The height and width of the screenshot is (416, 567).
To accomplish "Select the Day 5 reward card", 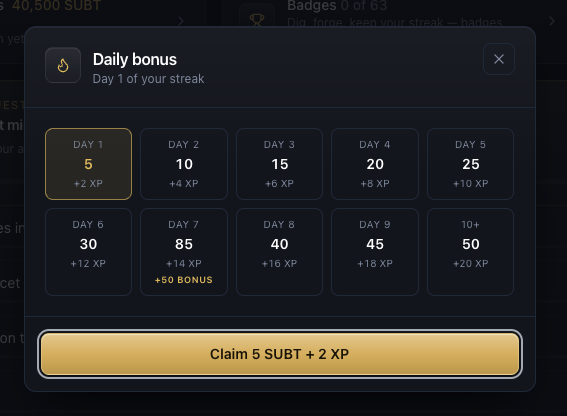I will pos(470,164).
